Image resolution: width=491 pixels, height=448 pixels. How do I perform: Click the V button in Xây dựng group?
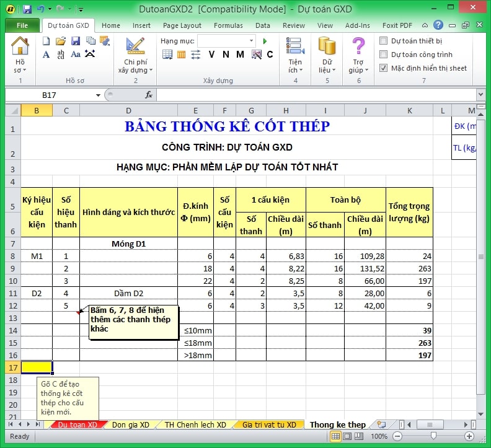coord(211,55)
